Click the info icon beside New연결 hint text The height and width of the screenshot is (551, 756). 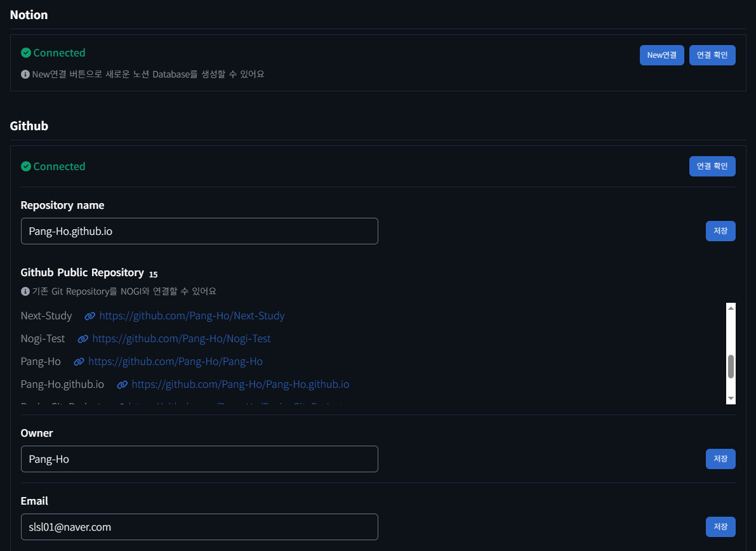(x=25, y=74)
